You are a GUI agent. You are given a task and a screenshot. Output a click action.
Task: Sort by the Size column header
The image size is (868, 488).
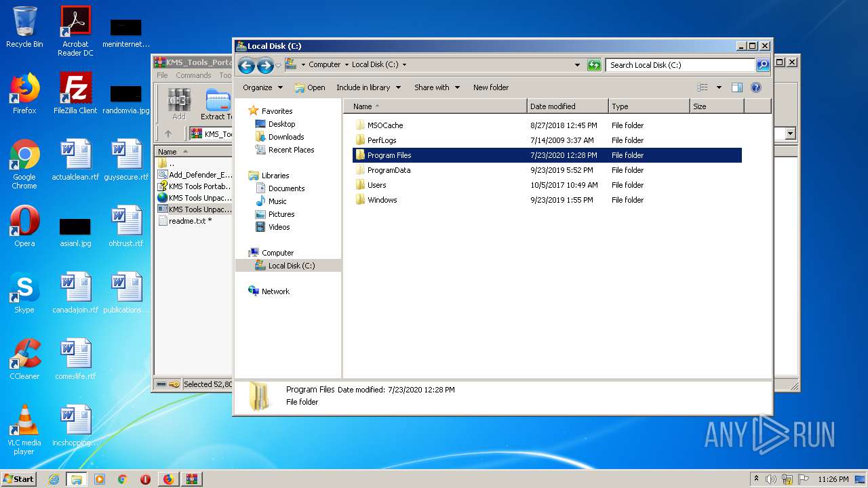point(717,106)
